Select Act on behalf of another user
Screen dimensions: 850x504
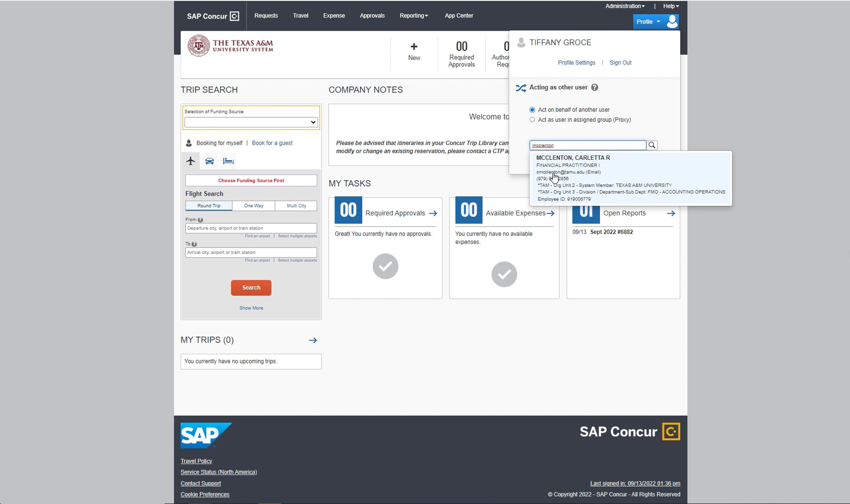click(532, 110)
